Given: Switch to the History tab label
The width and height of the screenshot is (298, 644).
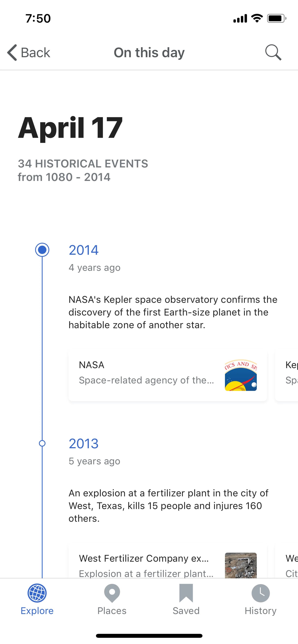Looking at the screenshot, I should [x=260, y=611].
